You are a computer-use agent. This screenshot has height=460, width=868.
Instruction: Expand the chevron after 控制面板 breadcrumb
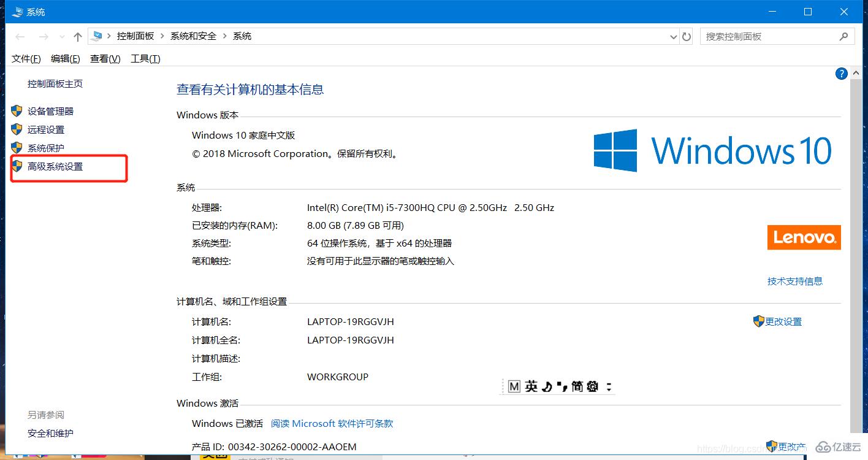[x=162, y=36]
